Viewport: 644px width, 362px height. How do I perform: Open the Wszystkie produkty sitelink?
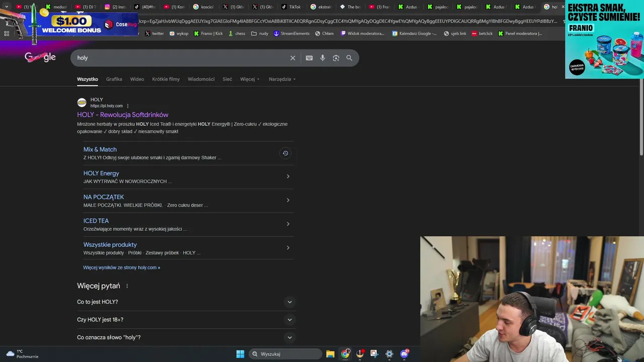tap(110, 245)
